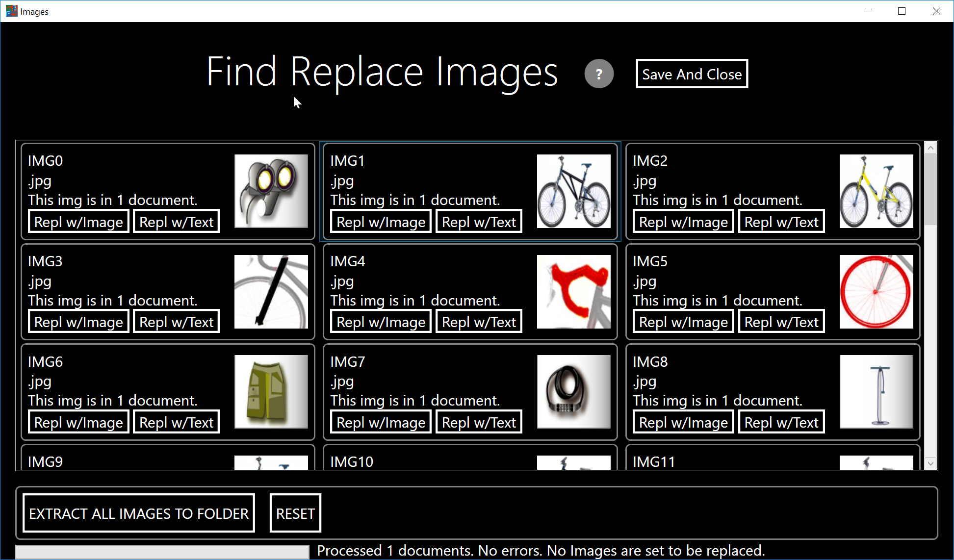This screenshot has height=560, width=954.
Task: Click the IMG0 title text
Action: click(x=45, y=161)
